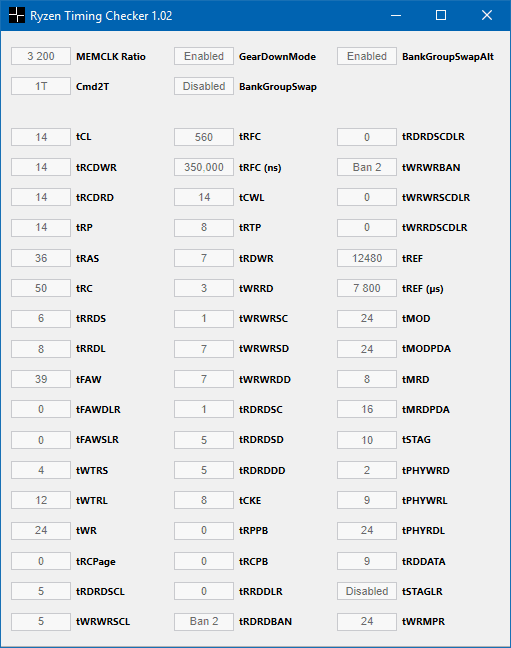The image size is (511, 648).
Task: Select the tRFC value showing 560
Action: point(204,137)
